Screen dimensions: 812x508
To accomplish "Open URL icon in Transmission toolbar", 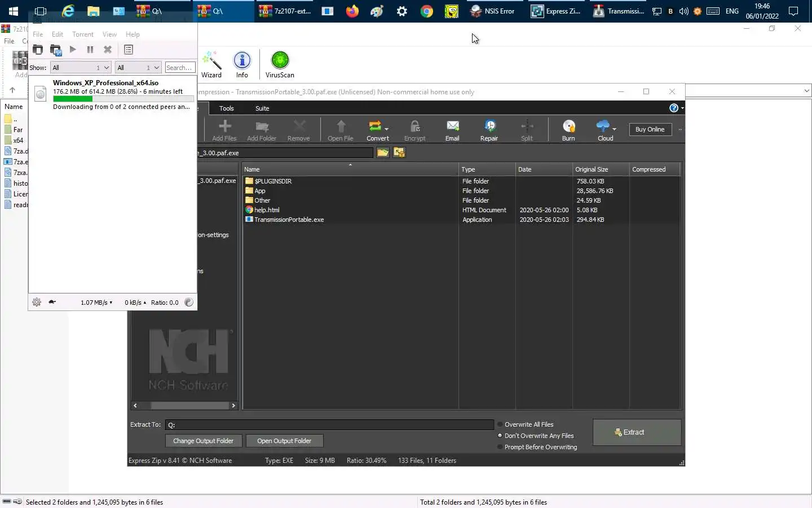I will (55, 50).
